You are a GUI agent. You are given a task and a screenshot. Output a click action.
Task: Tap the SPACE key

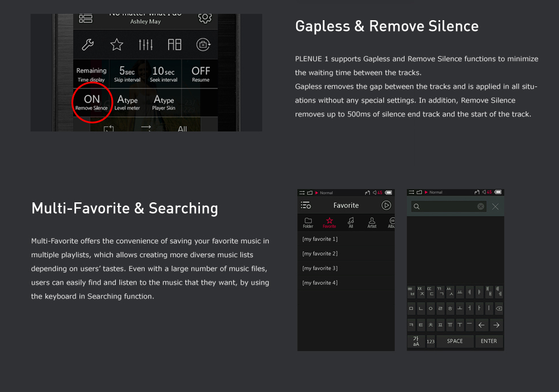click(455, 341)
